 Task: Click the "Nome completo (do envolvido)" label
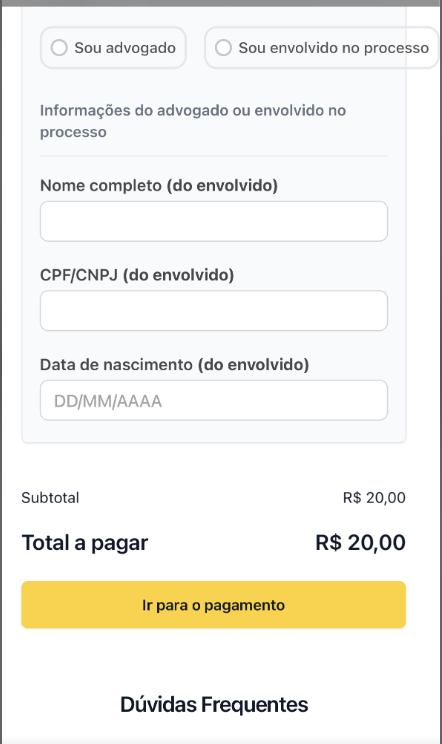tap(159, 185)
